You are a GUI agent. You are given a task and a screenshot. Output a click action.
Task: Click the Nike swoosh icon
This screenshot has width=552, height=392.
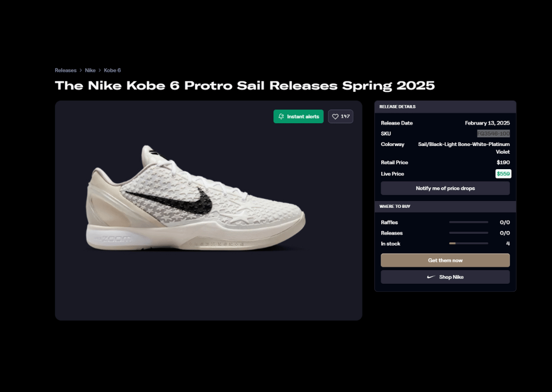431,277
